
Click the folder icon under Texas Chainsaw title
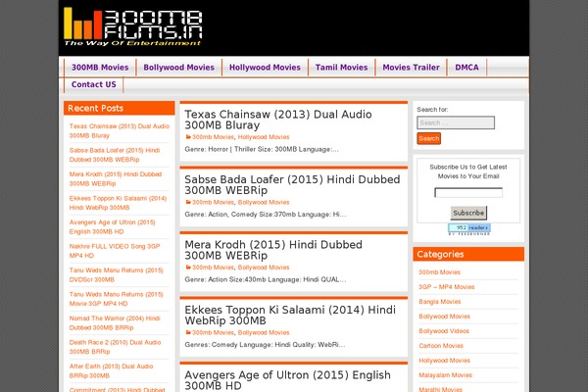pyautogui.click(x=188, y=137)
